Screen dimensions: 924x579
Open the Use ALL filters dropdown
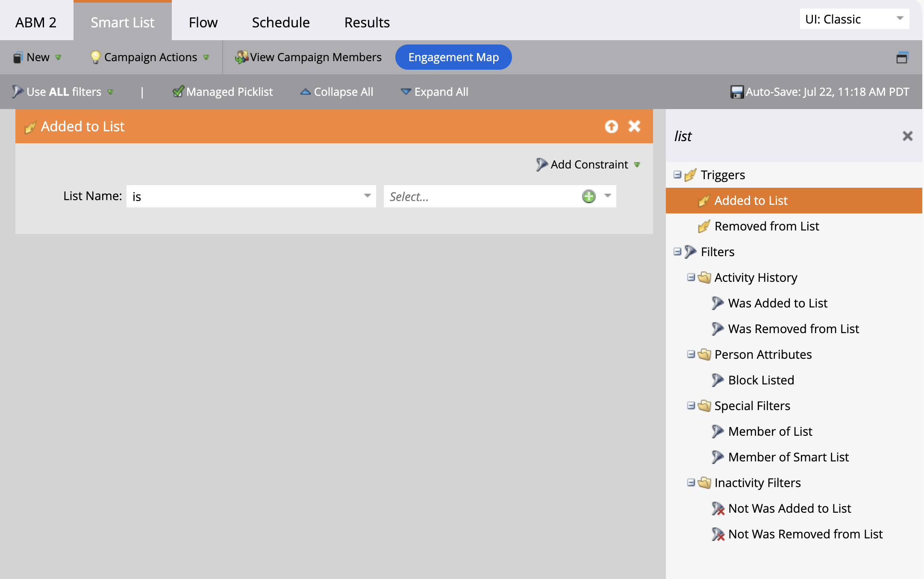(63, 92)
